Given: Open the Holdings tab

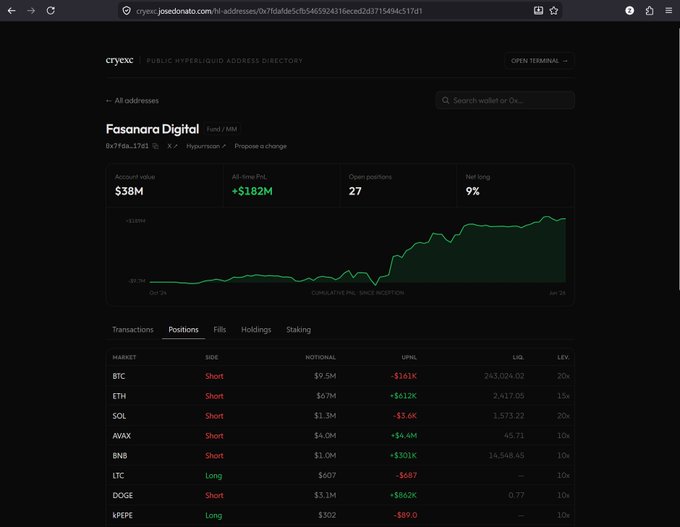Looking at the screenshot, I should point(256,330).
